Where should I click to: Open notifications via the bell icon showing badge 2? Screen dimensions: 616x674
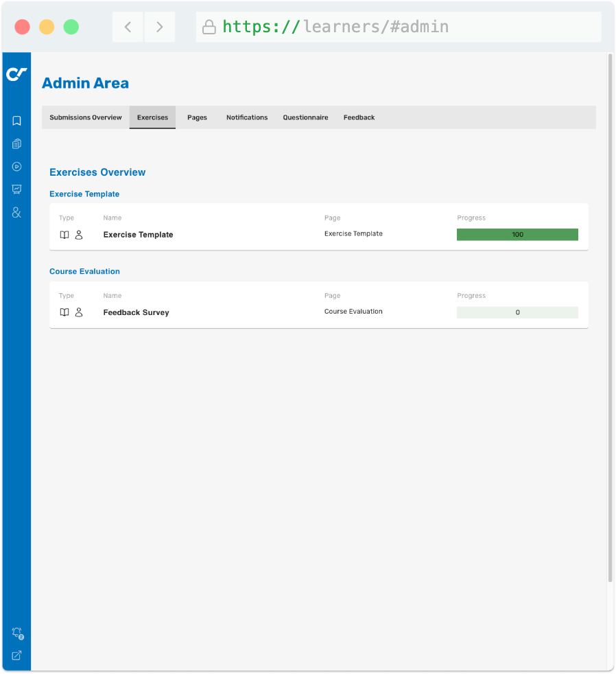(x=16, y=632)
